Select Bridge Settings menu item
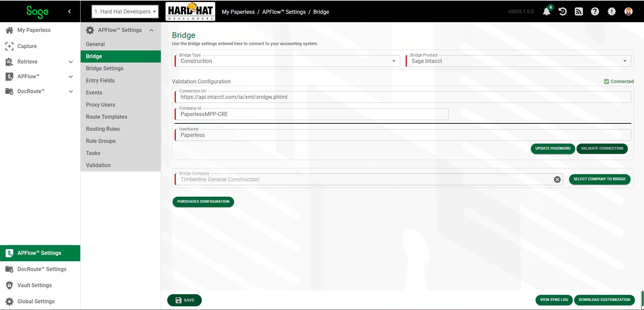The width and height of the screenshot is (644, 310). tap(121, 68)
